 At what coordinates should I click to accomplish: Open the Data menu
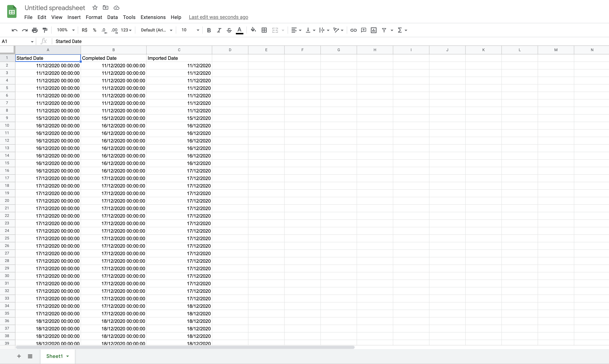coord(113,17)
